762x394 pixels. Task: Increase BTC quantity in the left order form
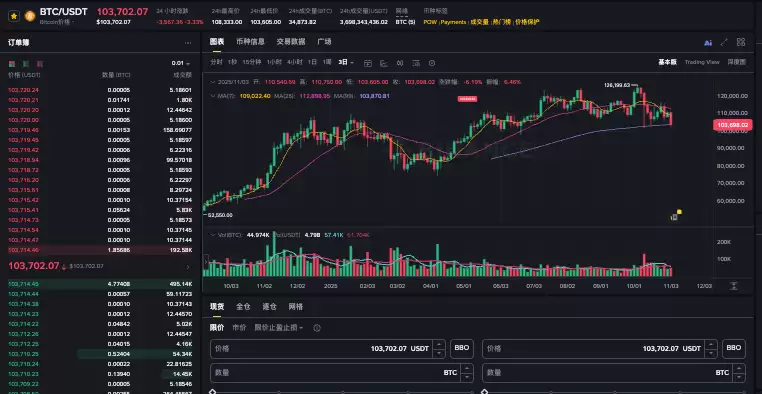coord(467,368)
